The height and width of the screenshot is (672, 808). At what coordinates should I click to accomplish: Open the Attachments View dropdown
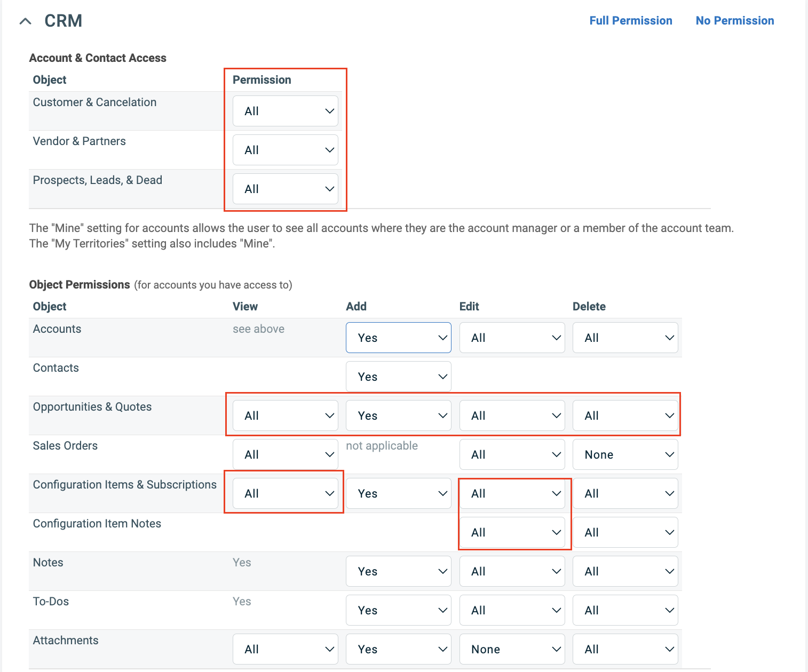(x=285, y=649)
